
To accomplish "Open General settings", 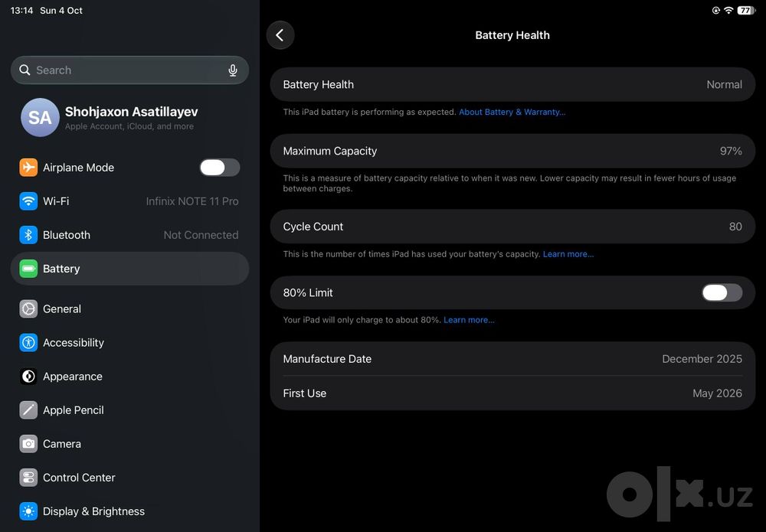I will 130,309.
